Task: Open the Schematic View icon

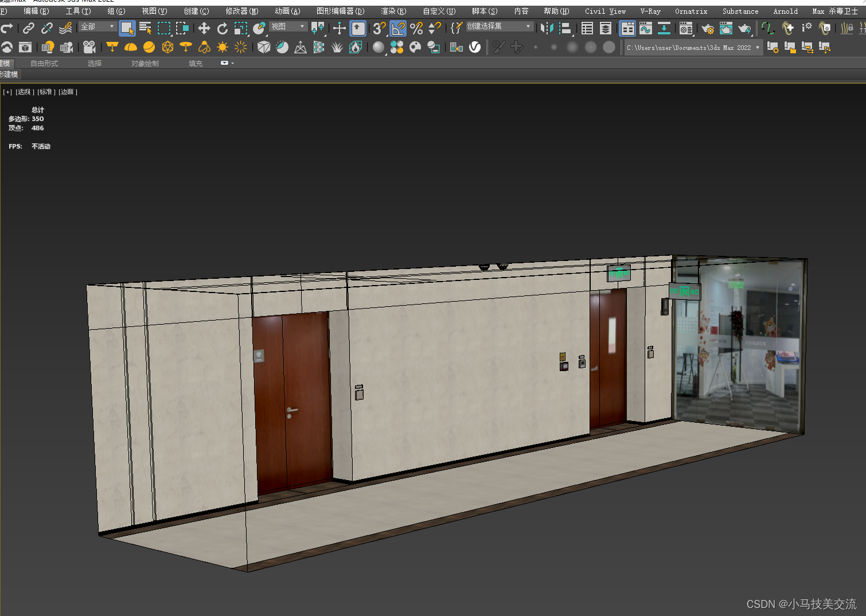Action: coord(664,28)
